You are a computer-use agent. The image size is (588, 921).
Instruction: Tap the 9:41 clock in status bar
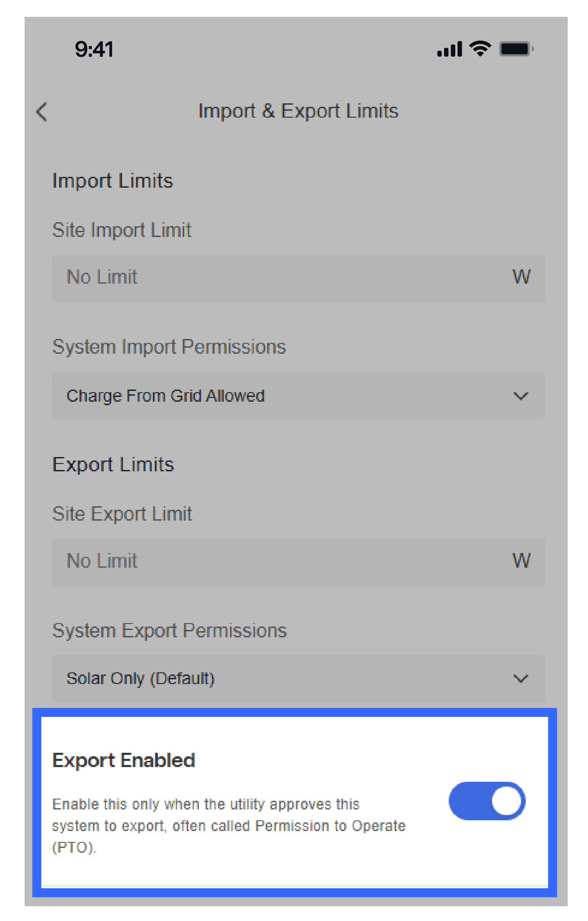94,49
